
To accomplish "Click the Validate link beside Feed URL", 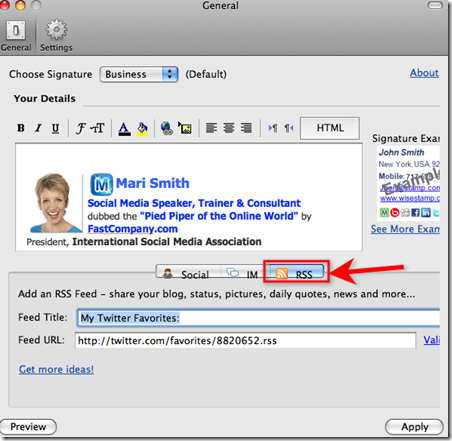I will tap(431, 340).
